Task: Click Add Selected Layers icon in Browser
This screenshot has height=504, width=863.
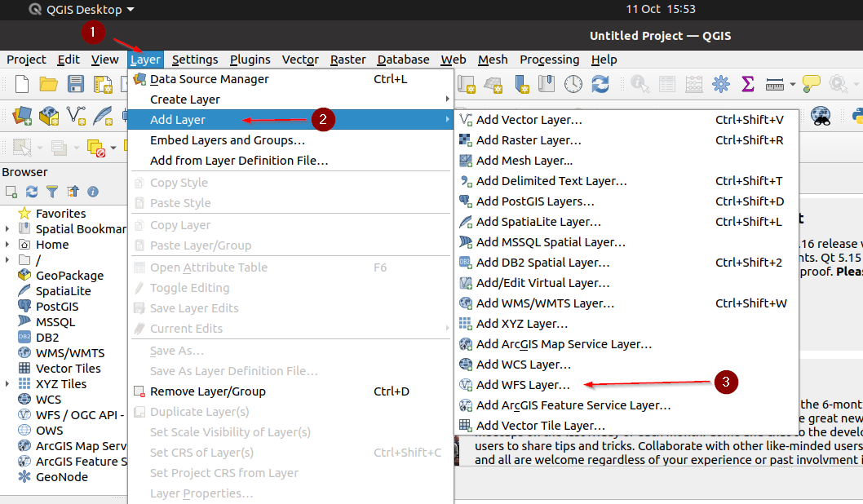Action: point(11,192)
